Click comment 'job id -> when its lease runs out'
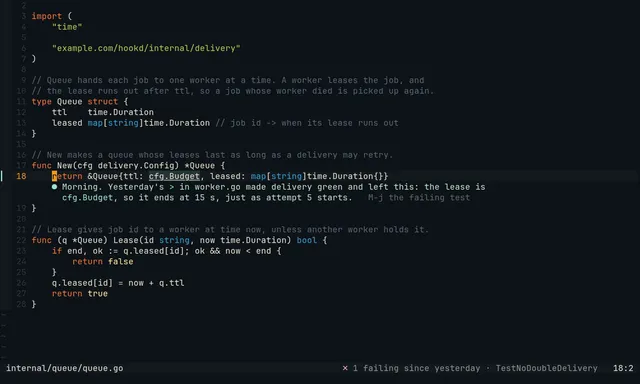 307,123
